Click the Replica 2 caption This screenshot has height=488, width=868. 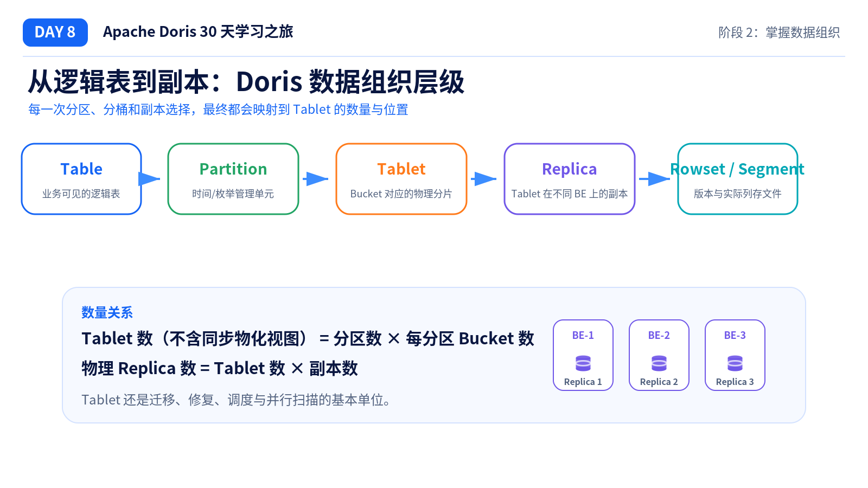(x=659, y=382)
